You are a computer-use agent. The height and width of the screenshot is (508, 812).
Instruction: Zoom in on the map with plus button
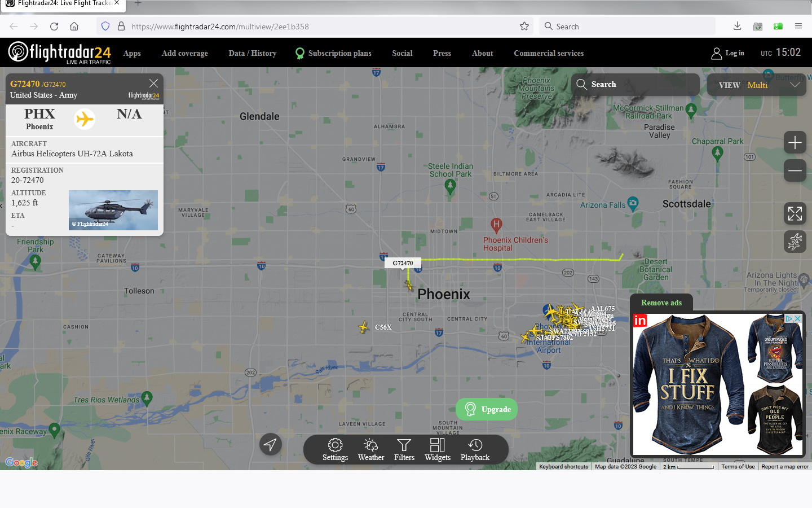[795, 143]
